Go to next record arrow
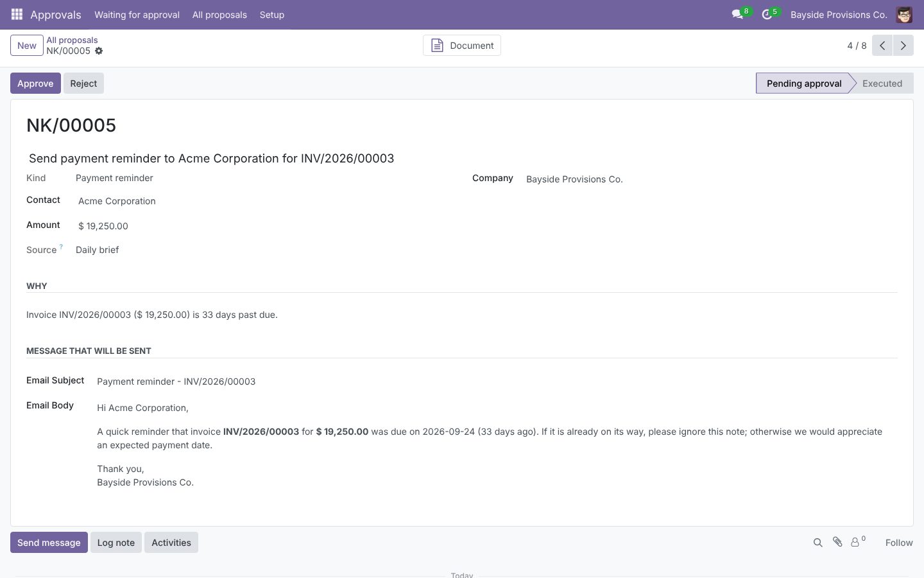924x578 pixels. (903, 46)
